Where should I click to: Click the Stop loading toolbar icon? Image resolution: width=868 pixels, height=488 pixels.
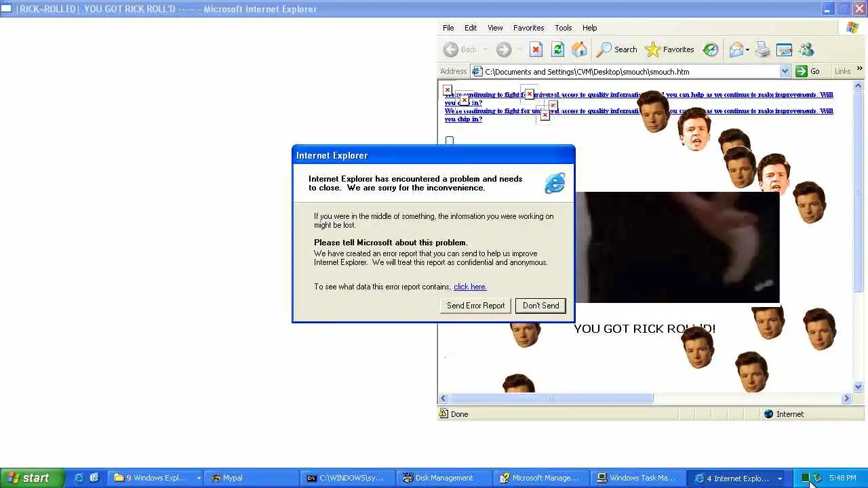[x=536, y=49]
